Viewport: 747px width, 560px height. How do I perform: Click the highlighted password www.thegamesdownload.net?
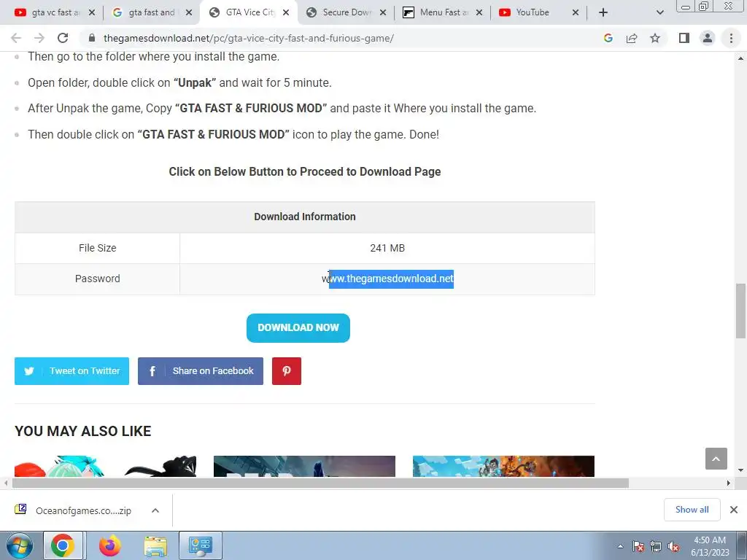(x=391, y=279)
